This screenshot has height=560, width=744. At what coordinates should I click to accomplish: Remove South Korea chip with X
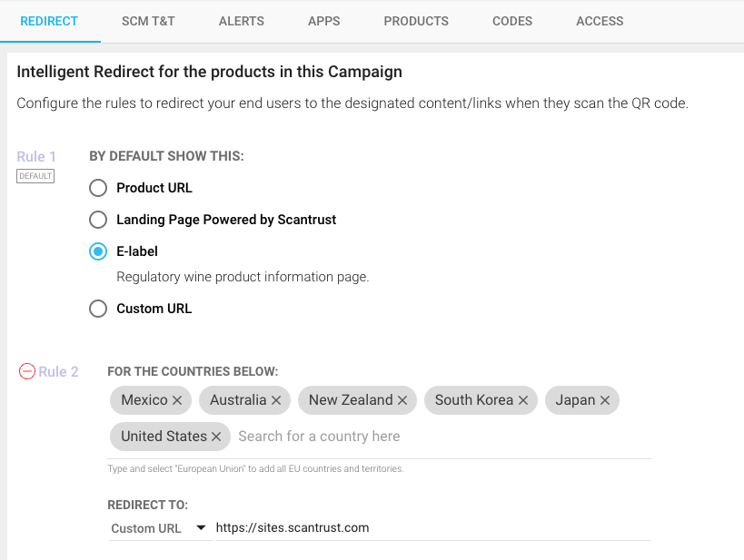click(x=523, y=400)
